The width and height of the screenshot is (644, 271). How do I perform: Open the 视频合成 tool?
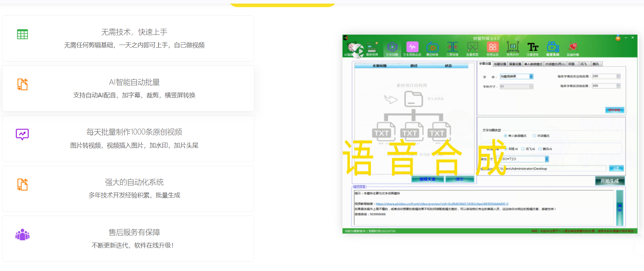point(492,49)
